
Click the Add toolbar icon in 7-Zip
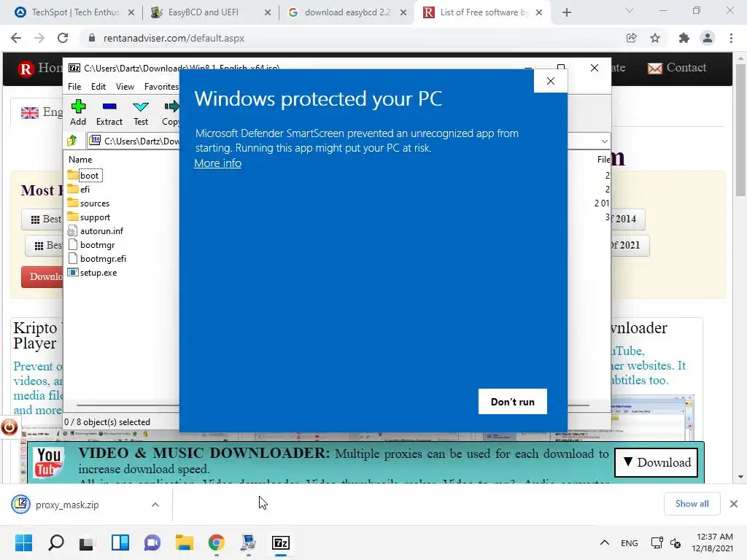click(x=78, y=113)
